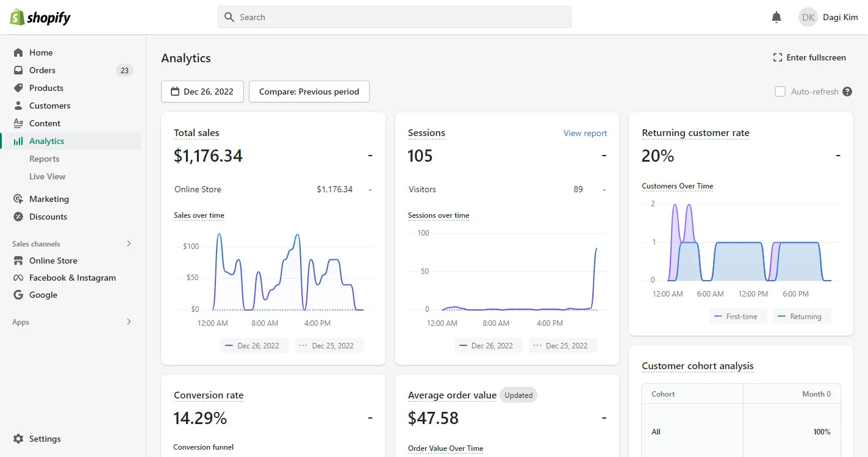Image resolution: width=868 pixels, height=457 pixels.
Task: Click the Discounts percent icon
Action: [18, 217]
